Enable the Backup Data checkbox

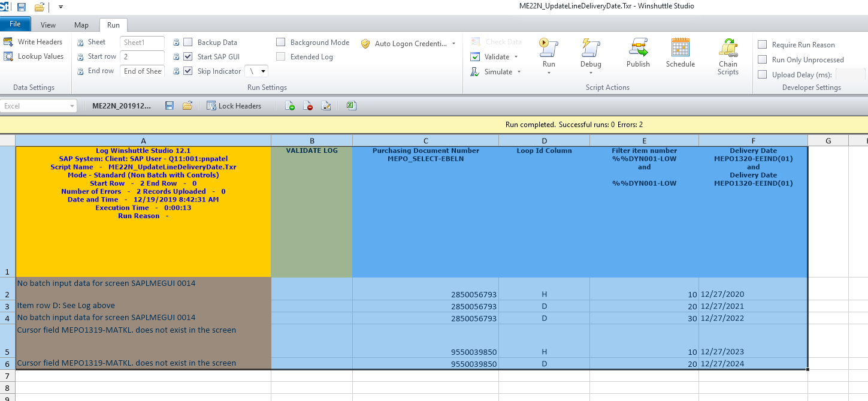pyautogui.click(x=188, y=43)
